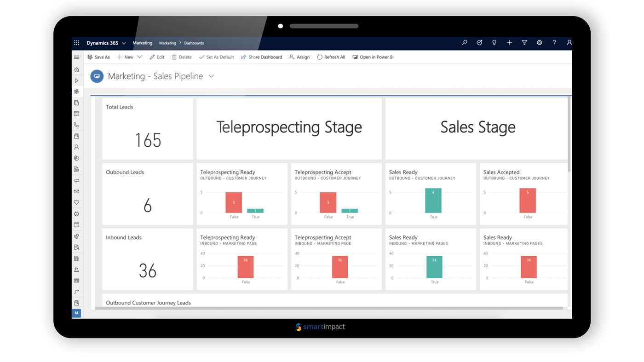The width and height of the screenshot is (644, 362).
Task: Open the user profile icon
Action: tap(569, 42)
